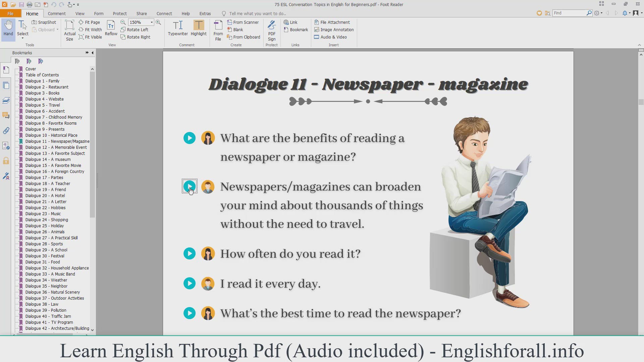This screenshot has width=644, height=362.
Task: Open the zoom percentage dropdown
Action: [x=152, y=22]
